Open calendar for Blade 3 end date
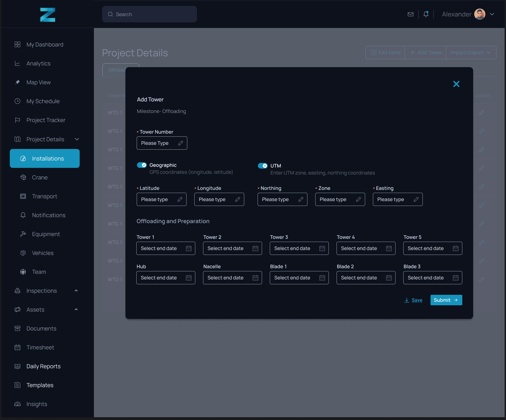Image resolution: width=506 pixels, height=420 pixels. tap(456, 278)
